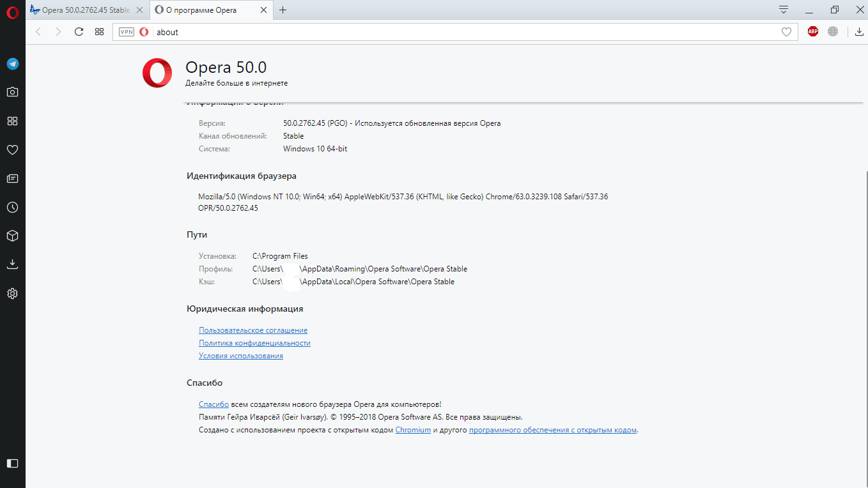Viewport: 868px width, 488px height.
Task: Click the address bar showing about
Action: [x=447, y=32]
